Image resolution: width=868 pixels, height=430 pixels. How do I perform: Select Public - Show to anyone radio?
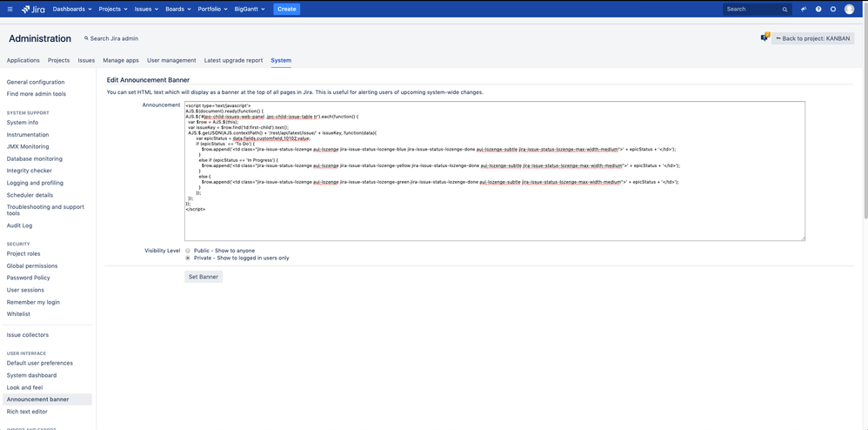[x=188, y=251]
